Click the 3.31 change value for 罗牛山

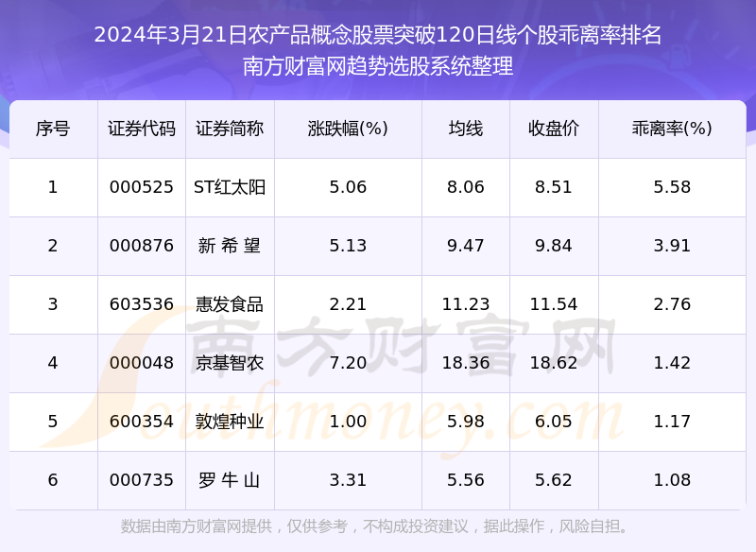[x=348, y=480]
